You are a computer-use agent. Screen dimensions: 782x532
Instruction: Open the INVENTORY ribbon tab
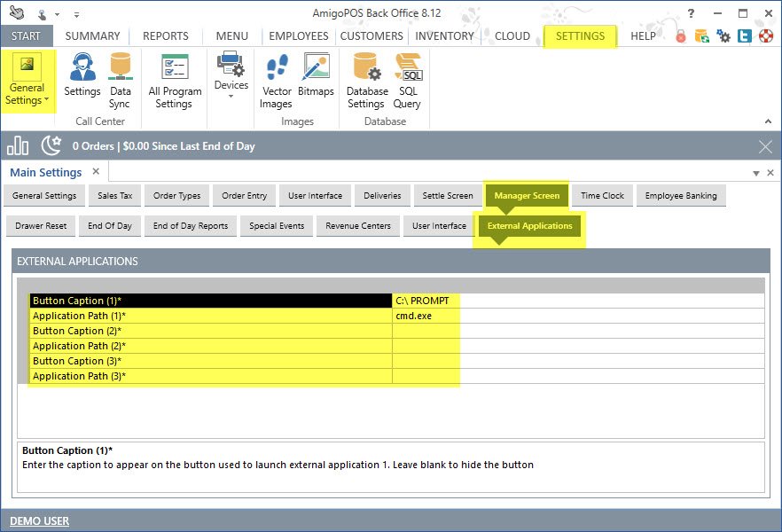[444, 36]
